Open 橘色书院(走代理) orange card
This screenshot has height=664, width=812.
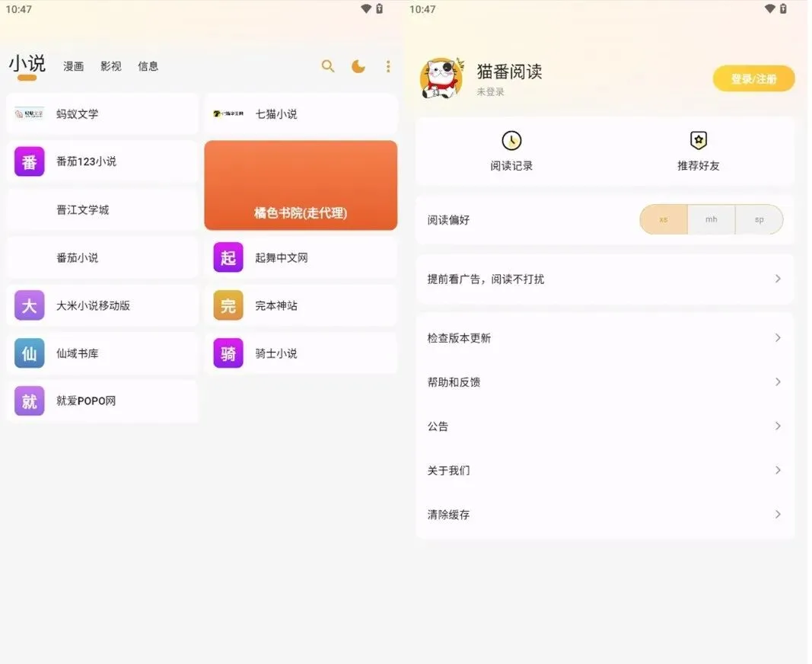pos(301,185)
